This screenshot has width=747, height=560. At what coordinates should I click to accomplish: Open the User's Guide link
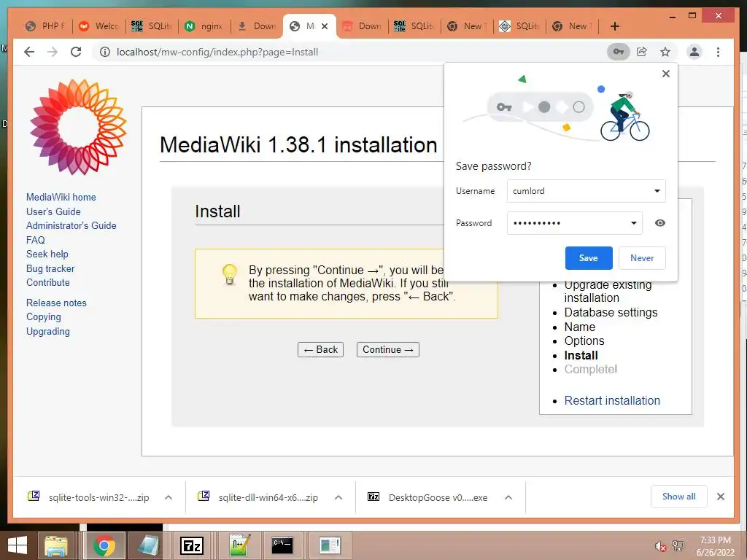[x=53, y=211]
